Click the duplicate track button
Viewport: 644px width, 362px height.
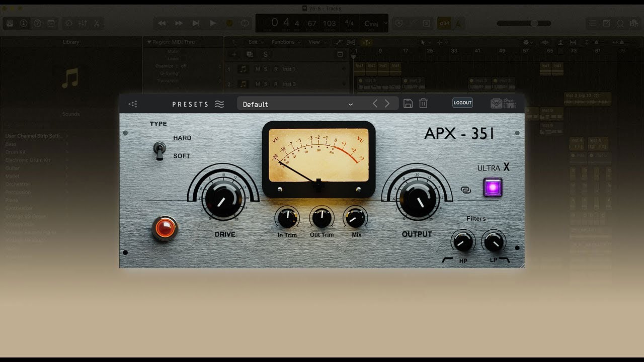coord(250,54)
